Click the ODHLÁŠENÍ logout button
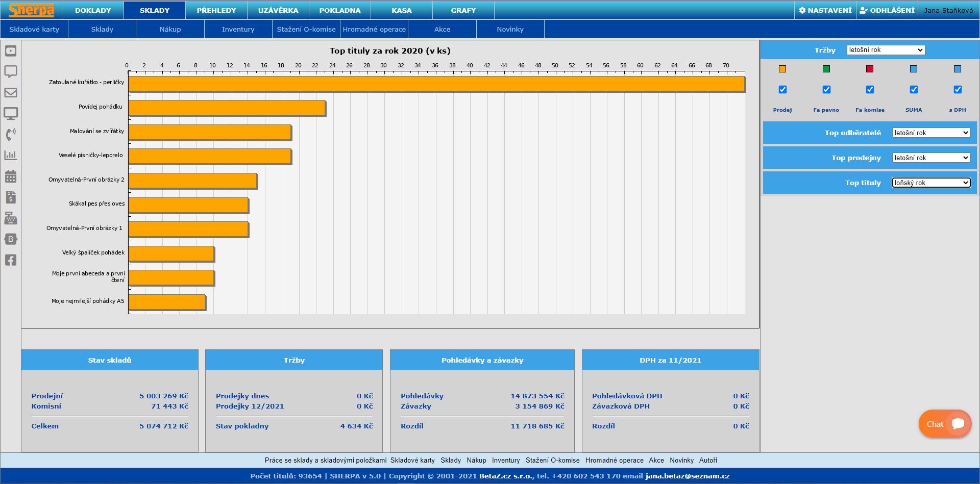 pos(887,10)
